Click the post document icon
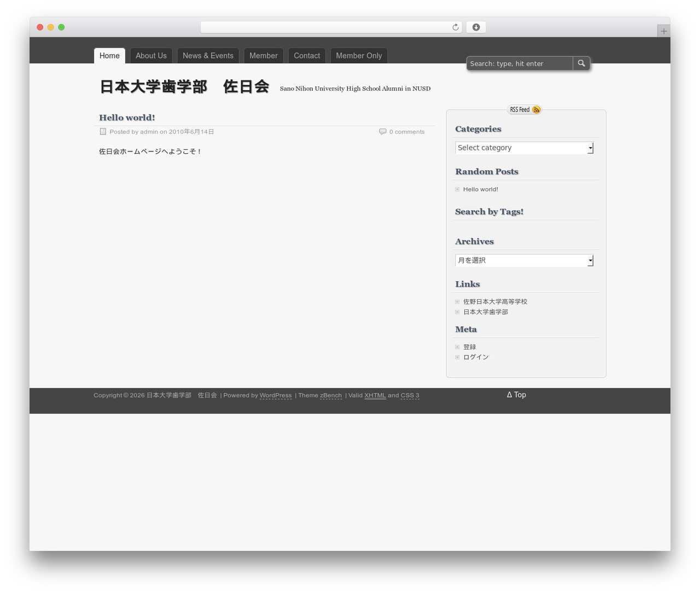700x593 pixels. (103, 131)
